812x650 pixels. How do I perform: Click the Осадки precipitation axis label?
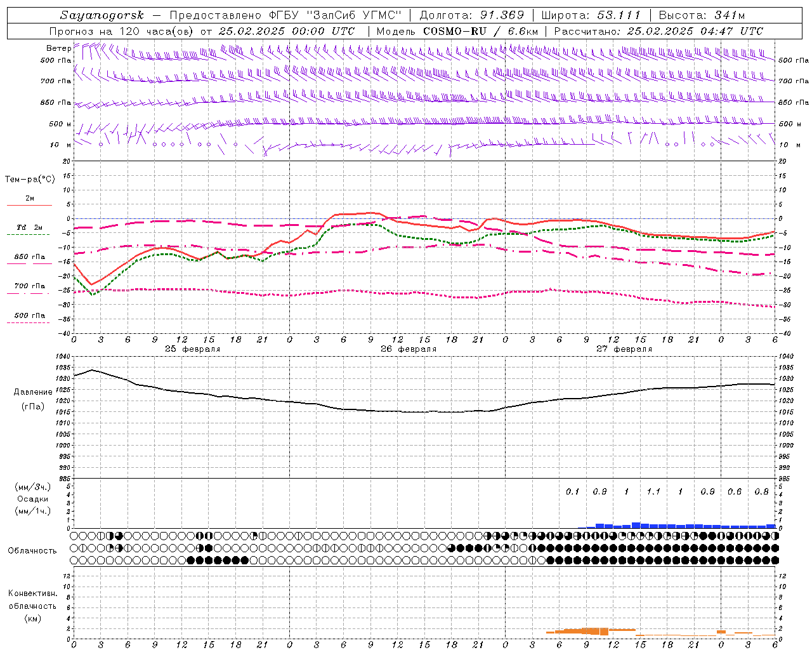(32, 499)
